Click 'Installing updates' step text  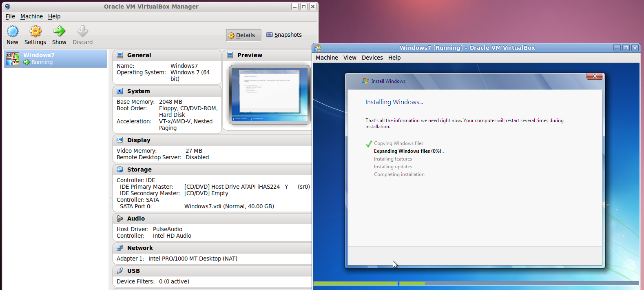(x=393, y=167)
